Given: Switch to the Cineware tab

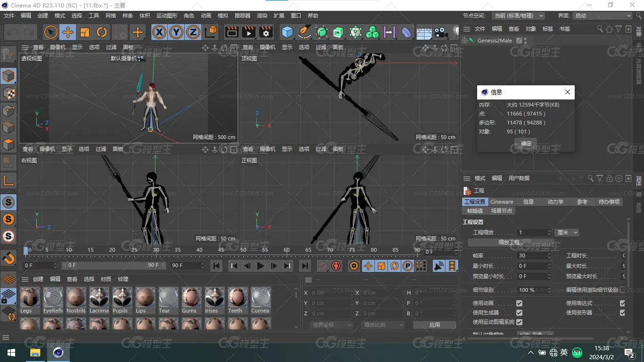Looking at the screenshot, I should [x=502, y=202].
